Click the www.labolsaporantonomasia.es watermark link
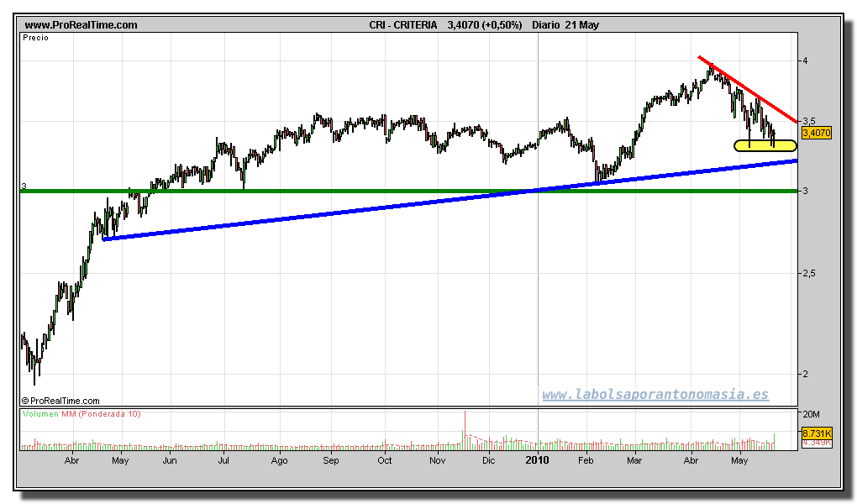The height and width of the screenshot is (504, 857). pos(655,395)
